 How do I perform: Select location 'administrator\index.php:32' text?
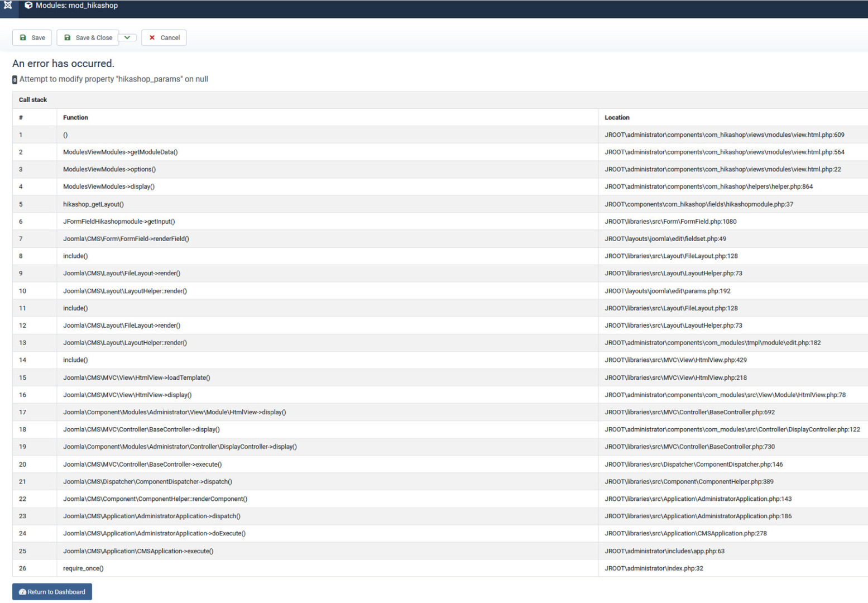click(664, 568)
